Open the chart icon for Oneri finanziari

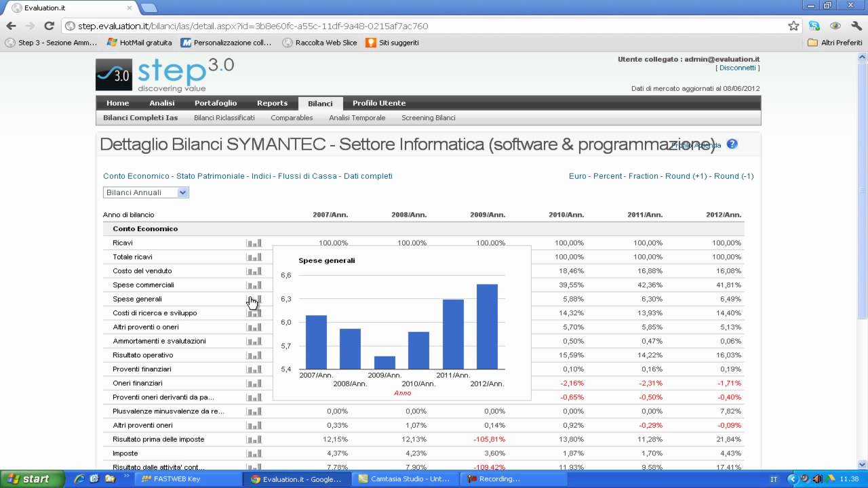254,384
